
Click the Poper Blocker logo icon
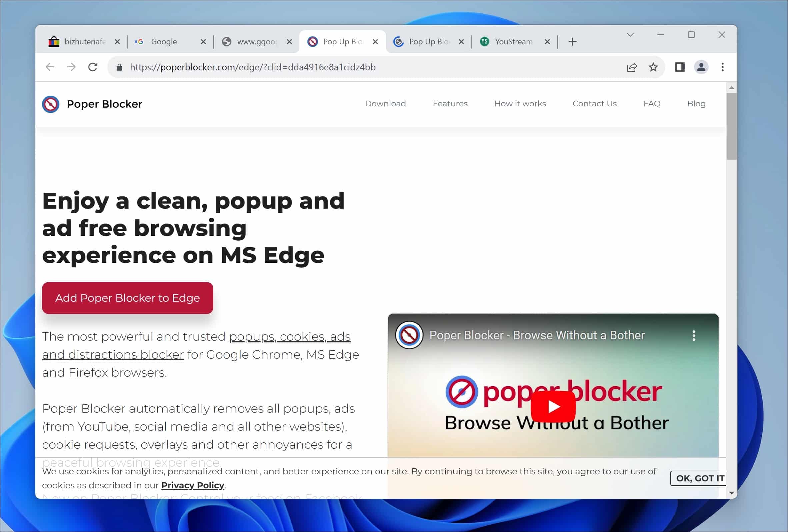click(51, 104)
